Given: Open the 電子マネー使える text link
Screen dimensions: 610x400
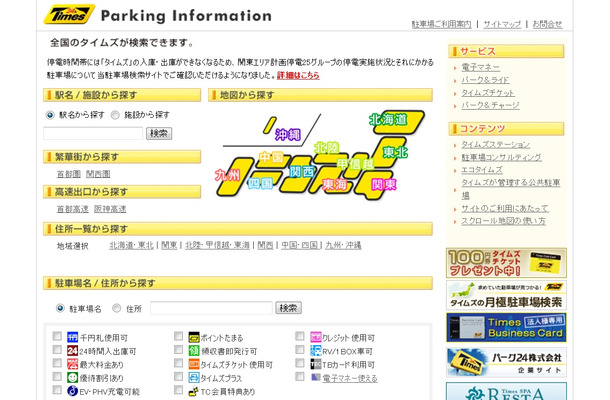Looking at the screenshot, I should [x=350, y=378].
